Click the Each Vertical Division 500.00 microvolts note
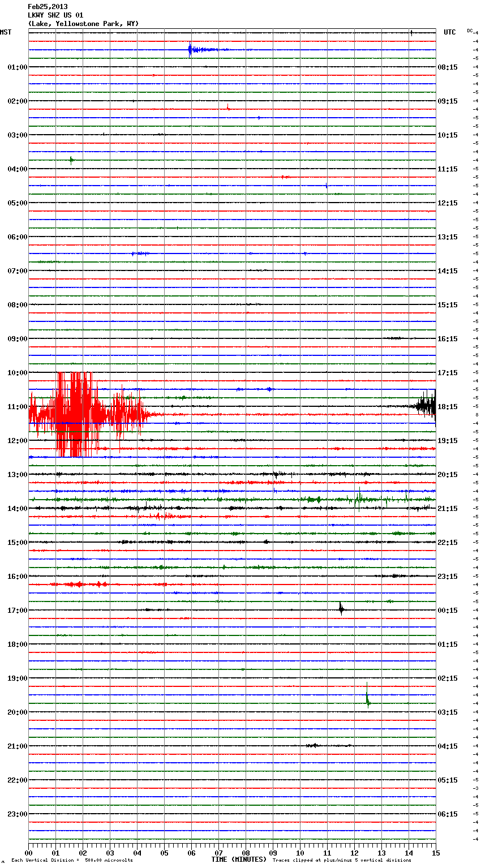This screenshot has height=868, width=481. click(72, 861)
